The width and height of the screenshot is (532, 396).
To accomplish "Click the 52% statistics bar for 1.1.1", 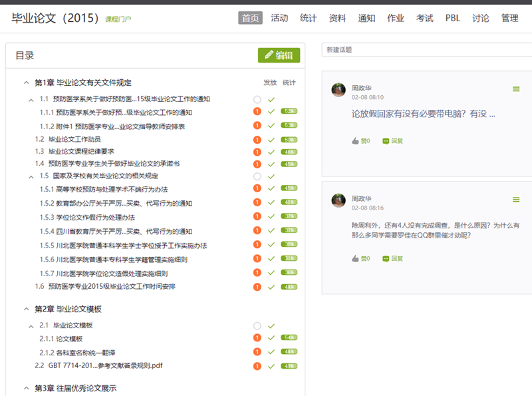I will pos(289,112).
